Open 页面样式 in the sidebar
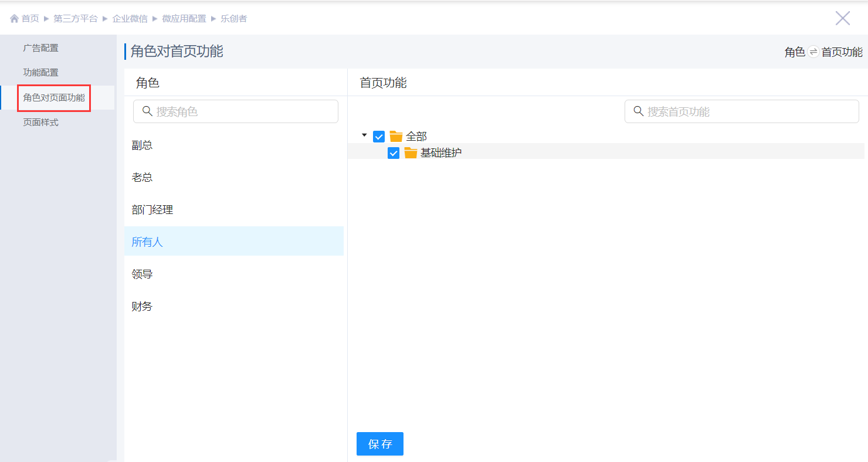 coord(40,123)
